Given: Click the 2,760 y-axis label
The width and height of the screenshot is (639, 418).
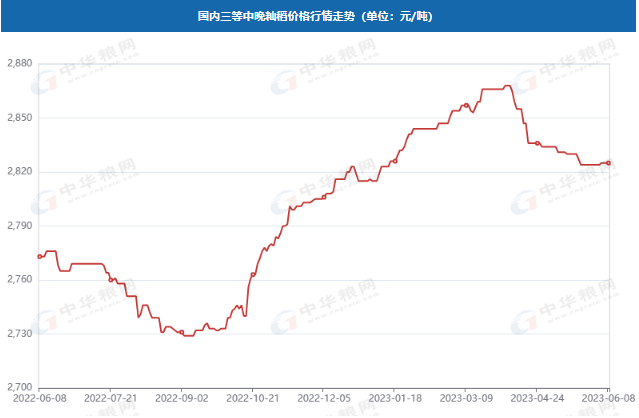Looking at the screenshot, I should coord(20,279).
